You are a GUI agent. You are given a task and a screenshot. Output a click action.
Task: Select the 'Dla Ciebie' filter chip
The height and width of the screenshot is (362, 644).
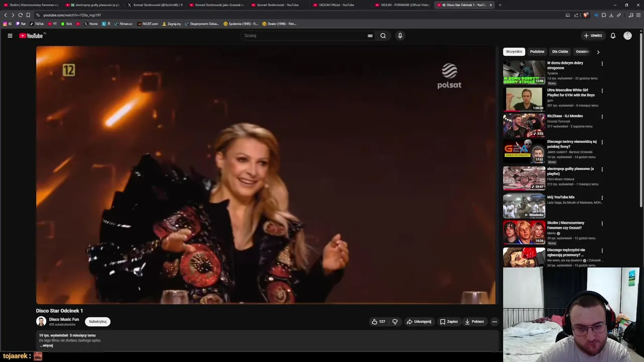[x=560, y=52]
